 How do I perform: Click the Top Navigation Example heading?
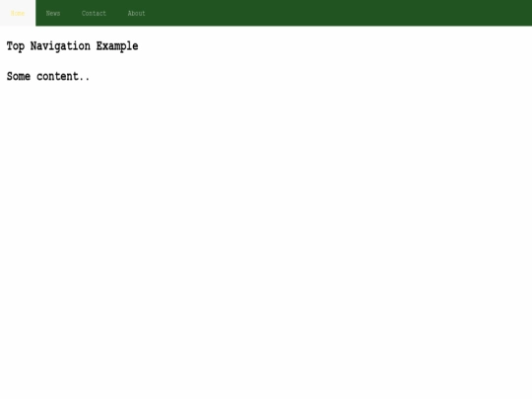click(x=72, y=46)
